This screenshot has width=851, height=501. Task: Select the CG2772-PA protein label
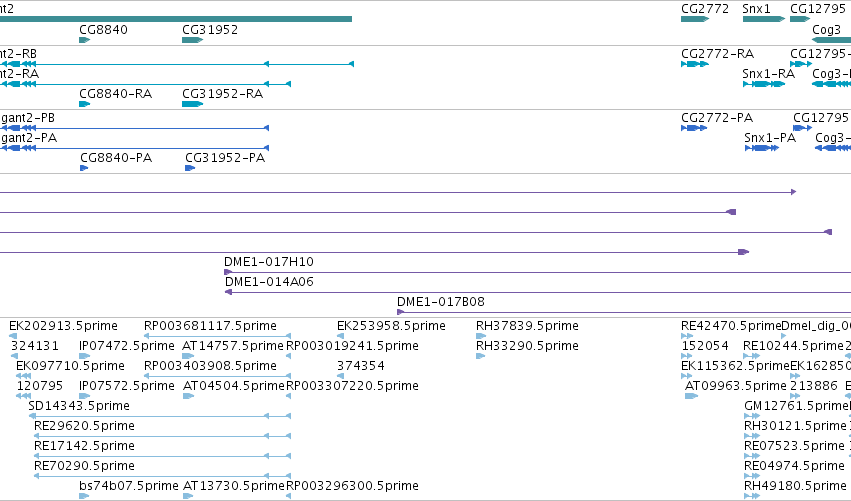point(717,117)
